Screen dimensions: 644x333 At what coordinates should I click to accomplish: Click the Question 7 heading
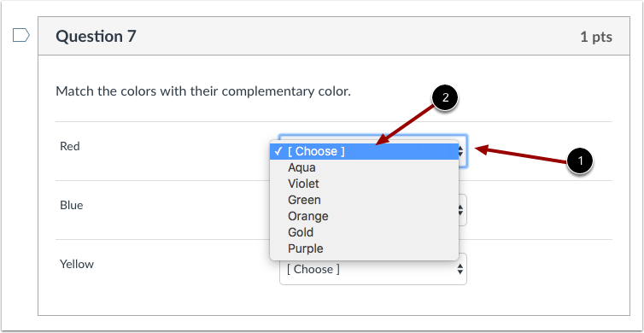tap(96, 37)
